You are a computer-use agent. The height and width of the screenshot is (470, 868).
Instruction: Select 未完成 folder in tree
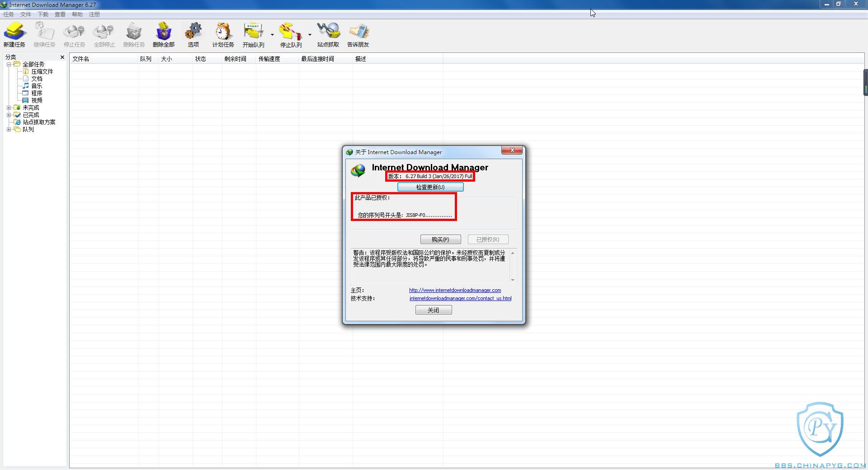pyautogui.click(x=31, y=108)
